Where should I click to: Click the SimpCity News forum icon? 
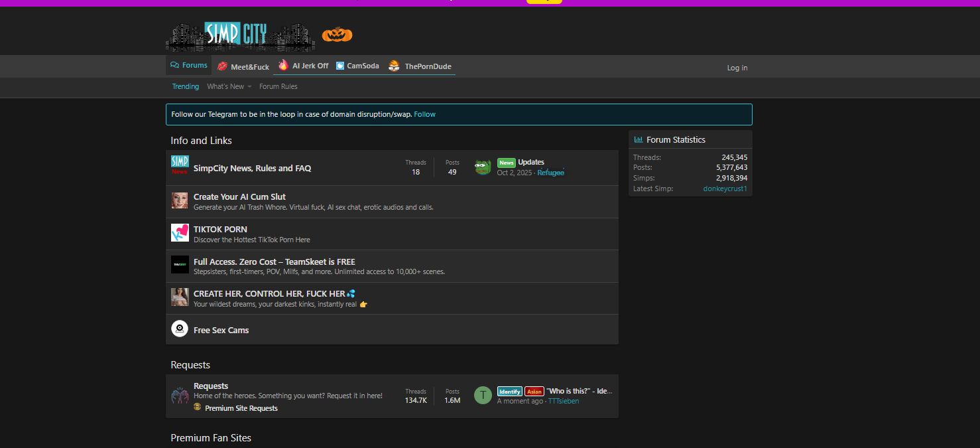pyautogui.click(x=180, y=165)
